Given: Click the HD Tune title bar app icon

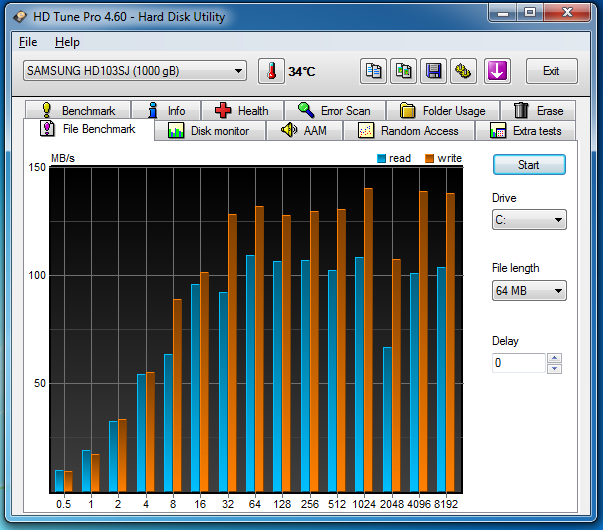Looking at the screenshot, I should coord(20,17).
